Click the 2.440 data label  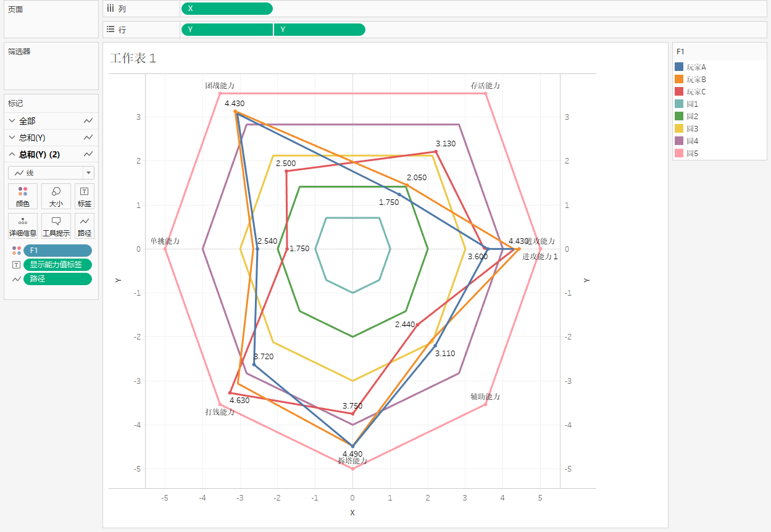click(406, 325)
